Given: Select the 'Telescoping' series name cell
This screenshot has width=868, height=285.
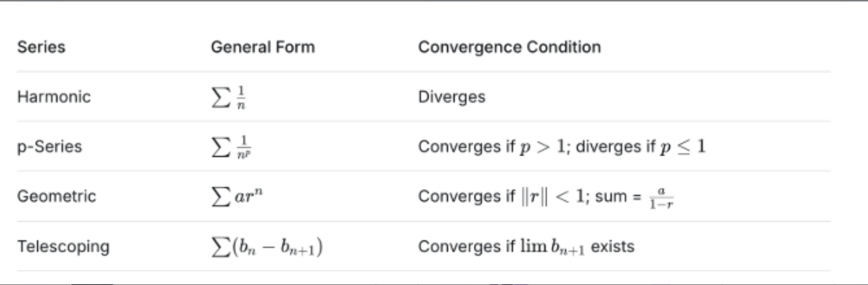Looking at the screenshot, I should pos(63,247).
